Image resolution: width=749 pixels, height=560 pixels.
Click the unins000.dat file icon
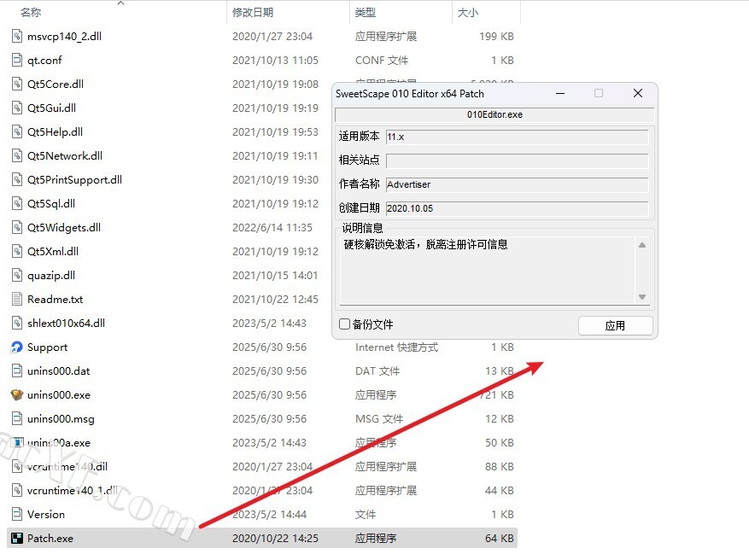tap(17, 371)
